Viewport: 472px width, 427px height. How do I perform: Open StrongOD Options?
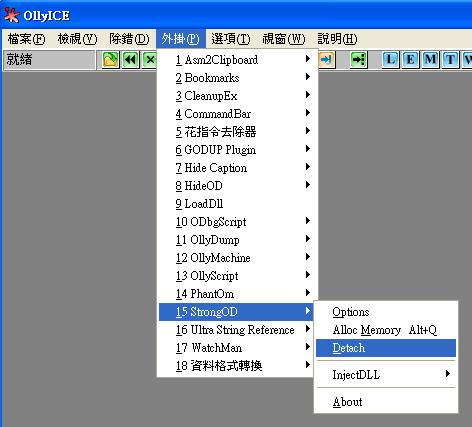(x=386, y=312)
